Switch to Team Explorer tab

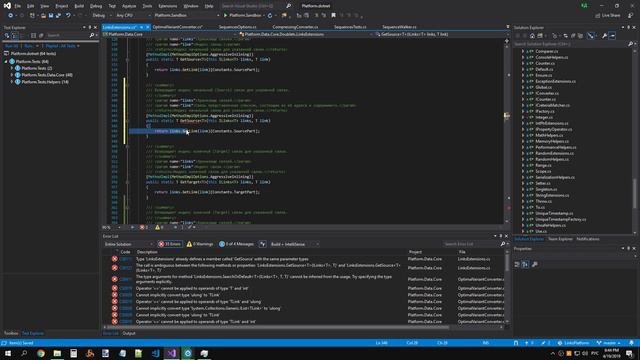point(560,239)
